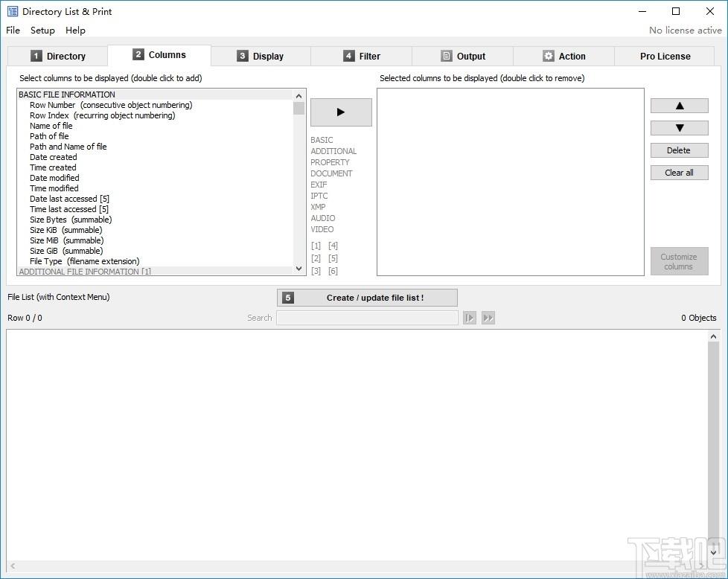Click footnote reference [5] beside [2]
Viewport: 728px width, 579px height.
[333, 258]
